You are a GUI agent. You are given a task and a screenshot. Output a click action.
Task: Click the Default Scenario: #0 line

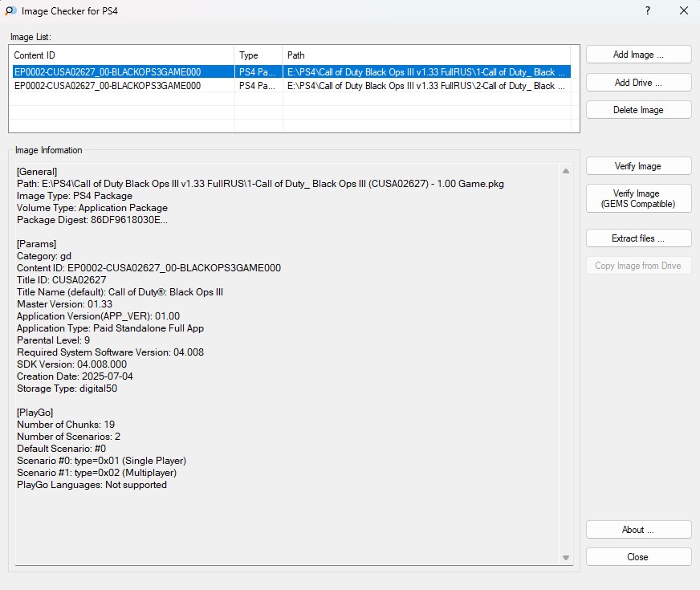pyautogui.click(x=61, y=449)
